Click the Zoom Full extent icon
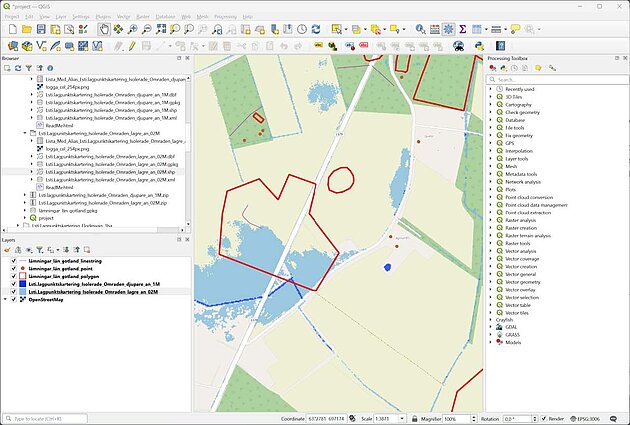The image size is (630, 425). coord(161,29)
